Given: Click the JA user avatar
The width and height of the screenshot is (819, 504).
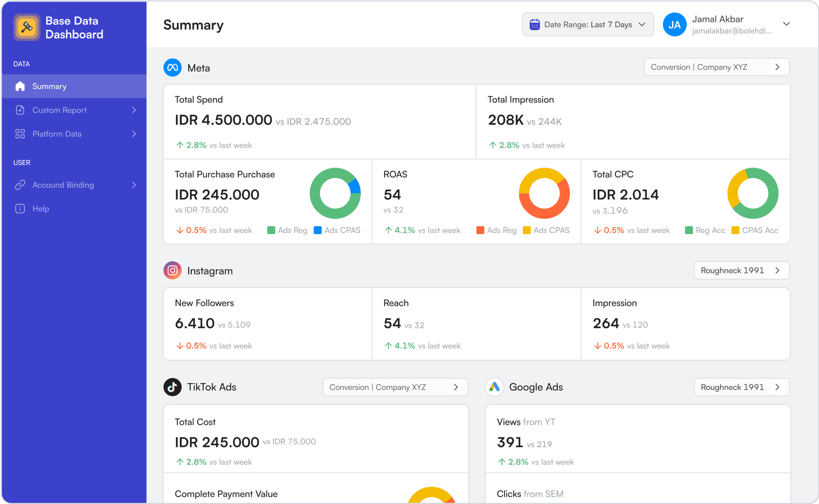Looking at the screenshot, I should [674, 25].
